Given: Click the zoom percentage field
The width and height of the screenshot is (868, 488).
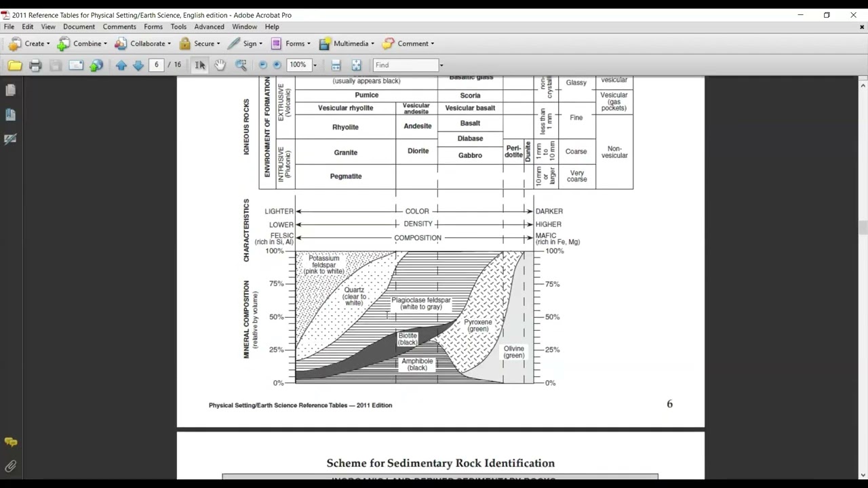Looking at the screenshot, I should click(298, 65).
